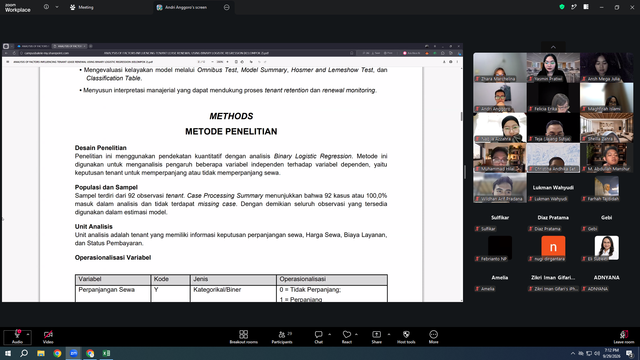
Task: Select Diaz Pratama's participant tile
Action: 553,218
